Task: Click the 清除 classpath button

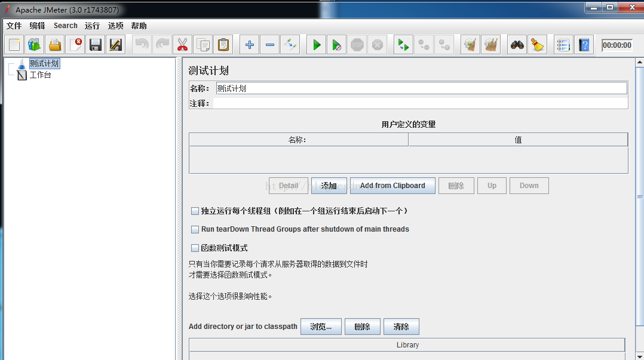Action: pyautogui.click(x=401, y=327)
